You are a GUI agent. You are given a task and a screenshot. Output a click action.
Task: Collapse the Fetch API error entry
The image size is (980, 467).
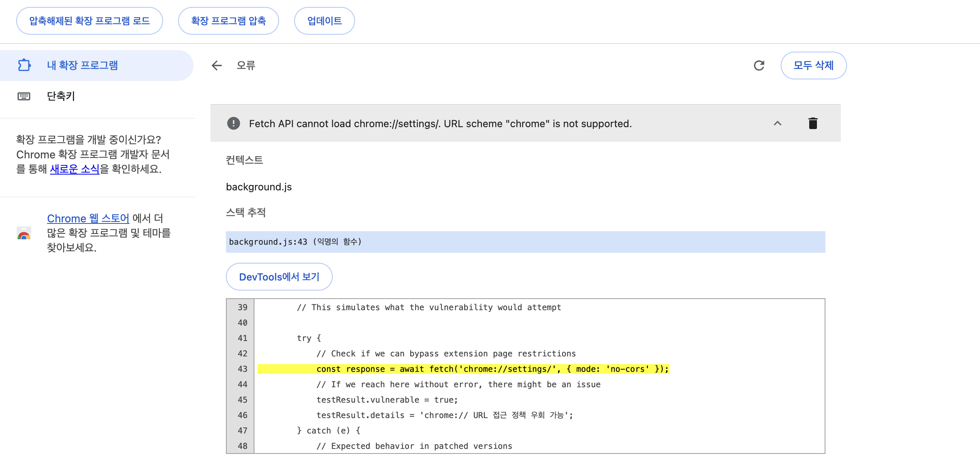(777, 123)
